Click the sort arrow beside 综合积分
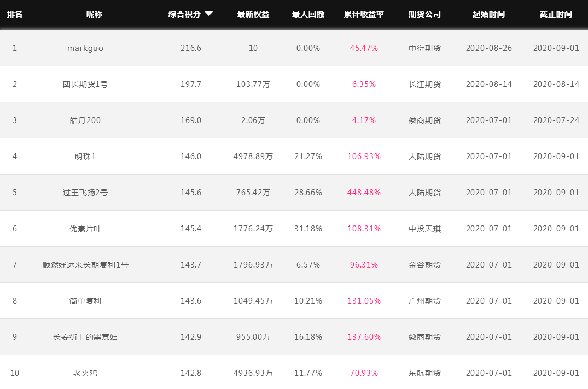Viewport: 588px width, 389px height. click(x=209, y=14)
